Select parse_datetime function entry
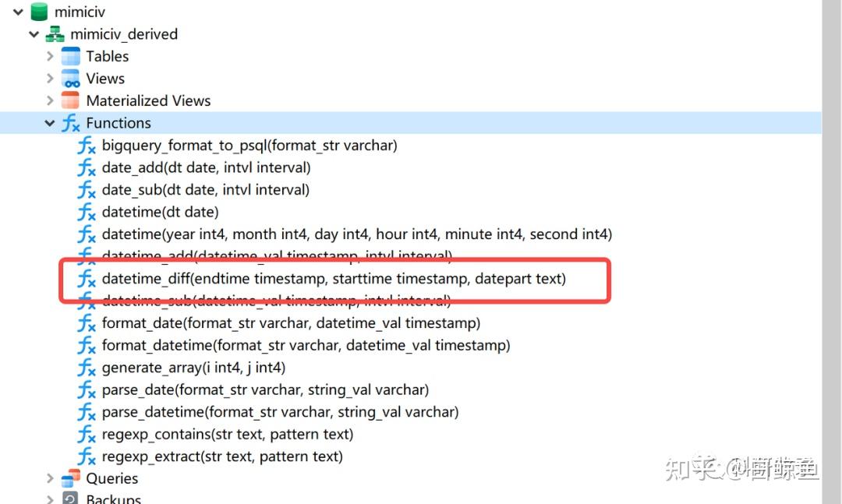Viewport: 842px width, 504px height. coord(280,412)
